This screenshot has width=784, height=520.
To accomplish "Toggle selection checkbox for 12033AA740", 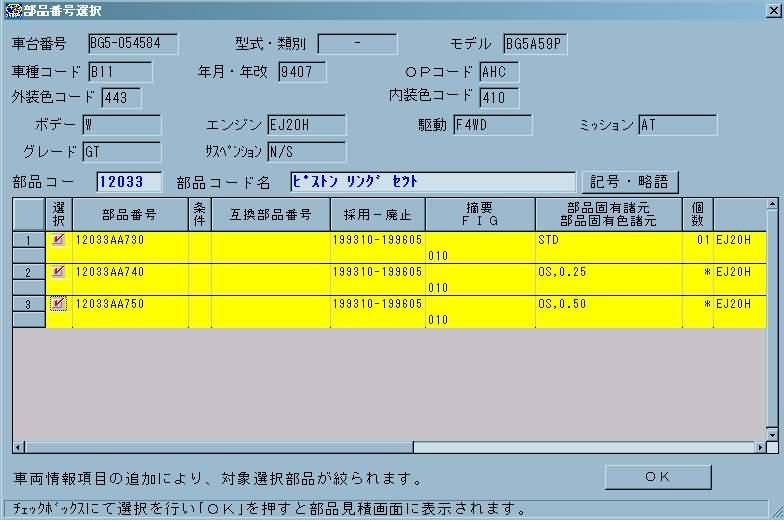I will coord(58,272).
